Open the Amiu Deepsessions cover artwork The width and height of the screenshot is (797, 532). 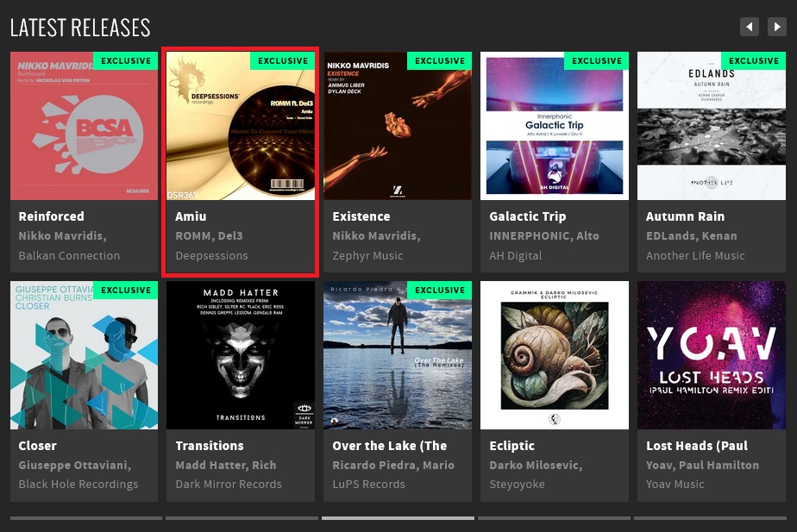click(241, 126)
